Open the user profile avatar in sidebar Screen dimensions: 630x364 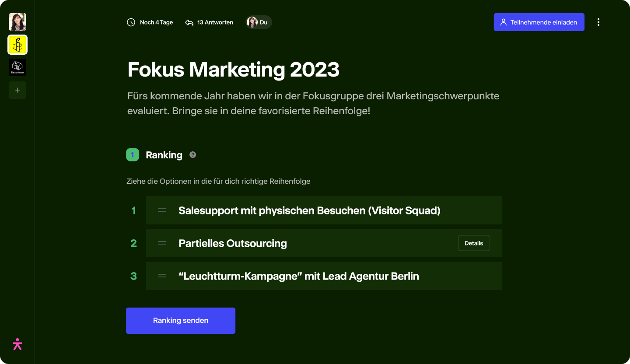(17, 22)
